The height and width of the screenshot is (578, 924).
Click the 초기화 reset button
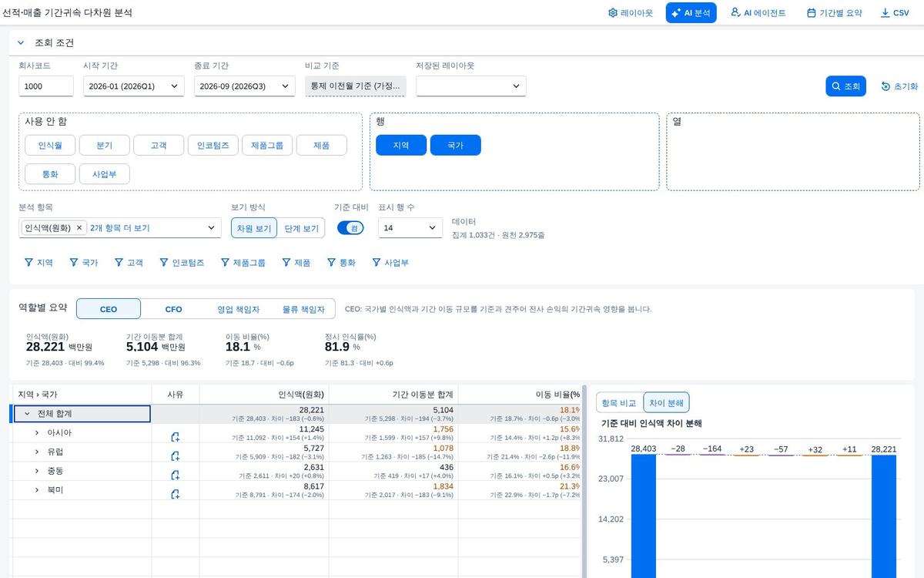coord(899,86)
